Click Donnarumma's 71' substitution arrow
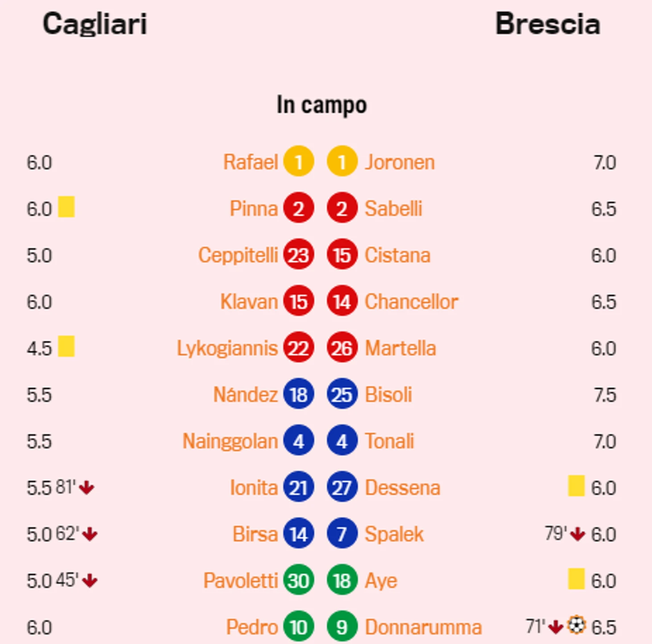Screen dimensions: 652x644 coord(556,627)
